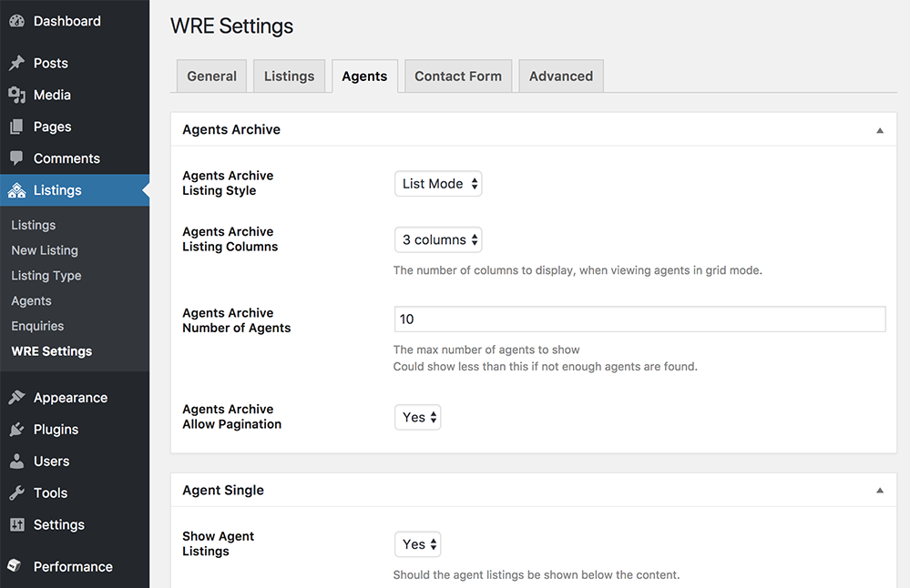910x588 pixels.
Task: Click the Users person icon
Action: (x=16, y=461)
